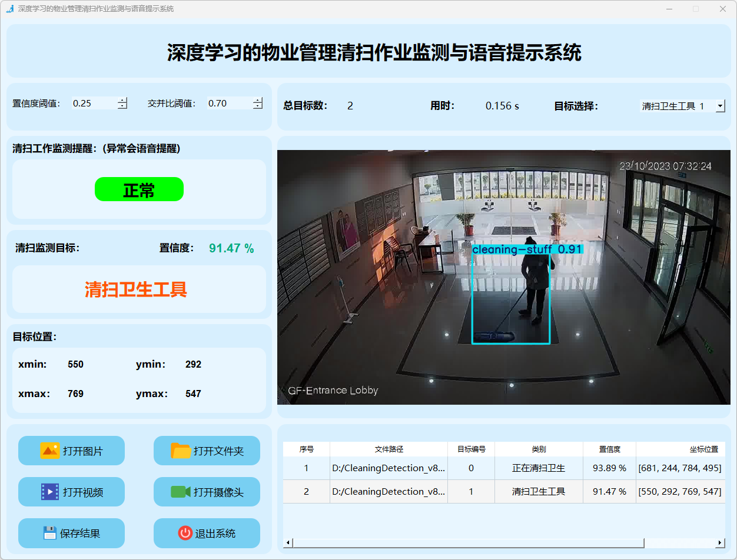Click the app icon in title bar
Screen dimensions: 737x560
point(9,9)
